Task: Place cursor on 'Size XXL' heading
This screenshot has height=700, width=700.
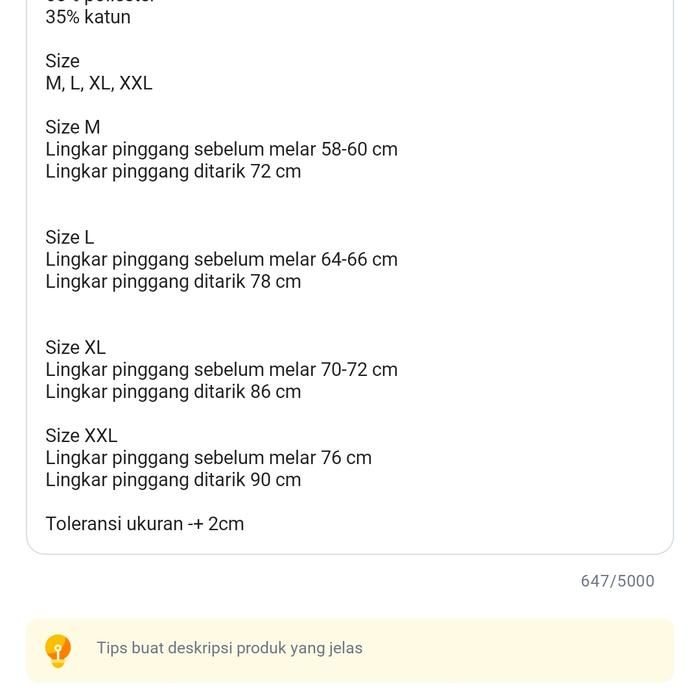Action: 81,435
